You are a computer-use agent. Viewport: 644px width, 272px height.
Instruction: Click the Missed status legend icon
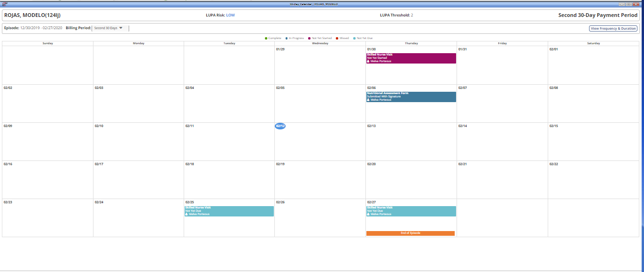(x=337, y=38)
